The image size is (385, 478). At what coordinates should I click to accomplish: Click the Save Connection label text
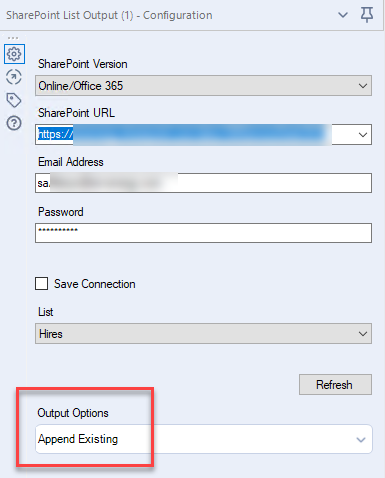[95, 284]
